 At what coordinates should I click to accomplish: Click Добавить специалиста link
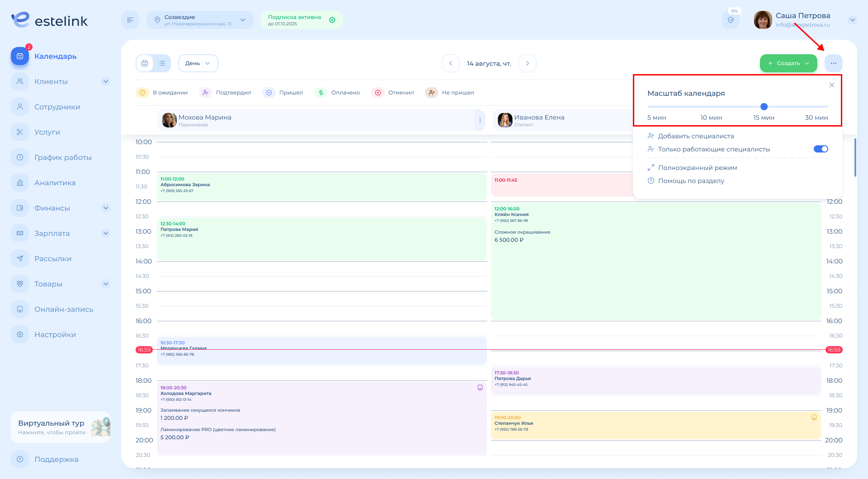695,136
